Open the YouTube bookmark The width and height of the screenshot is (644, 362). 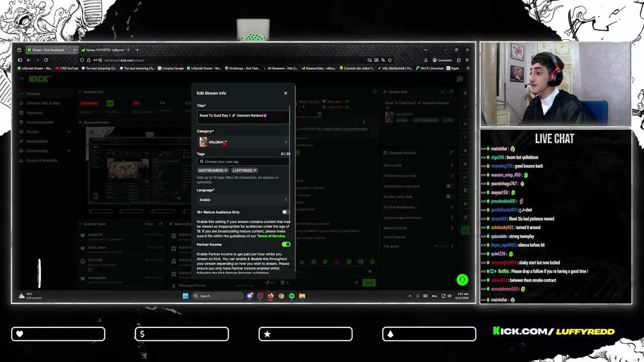(x=67, y=68)
